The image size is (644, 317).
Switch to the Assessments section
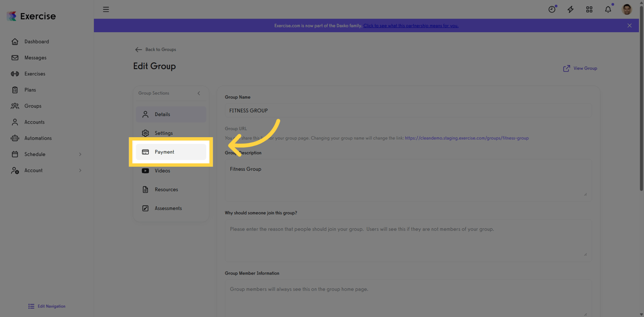coord(168,208)
